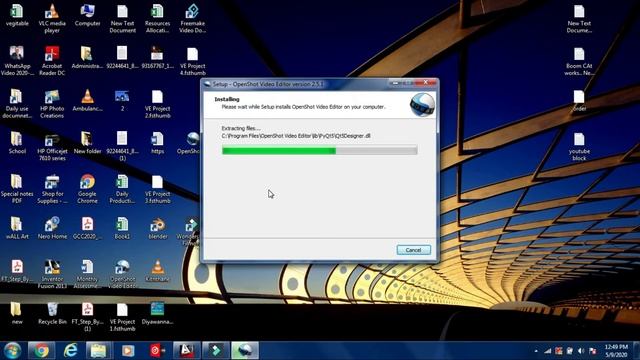Select the HP Photo Creations icon
Viewport: 640px width, 360px height.
tap(52, 104)
